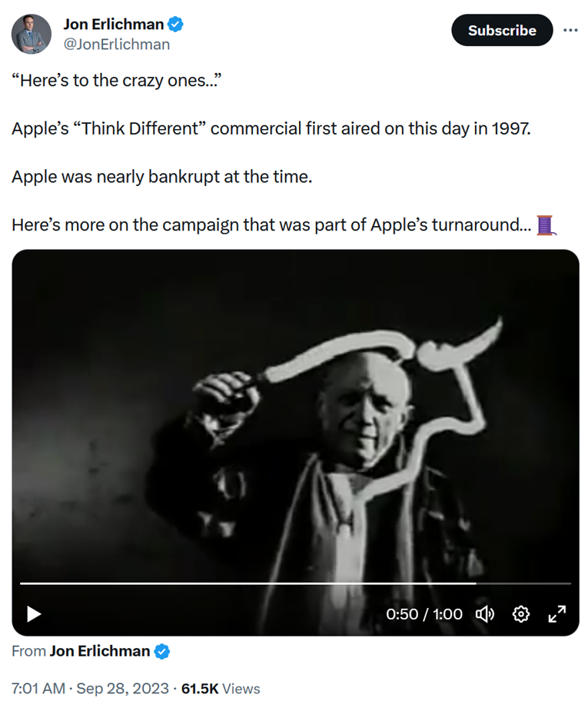Click the verified badge beside the header name

175,24
